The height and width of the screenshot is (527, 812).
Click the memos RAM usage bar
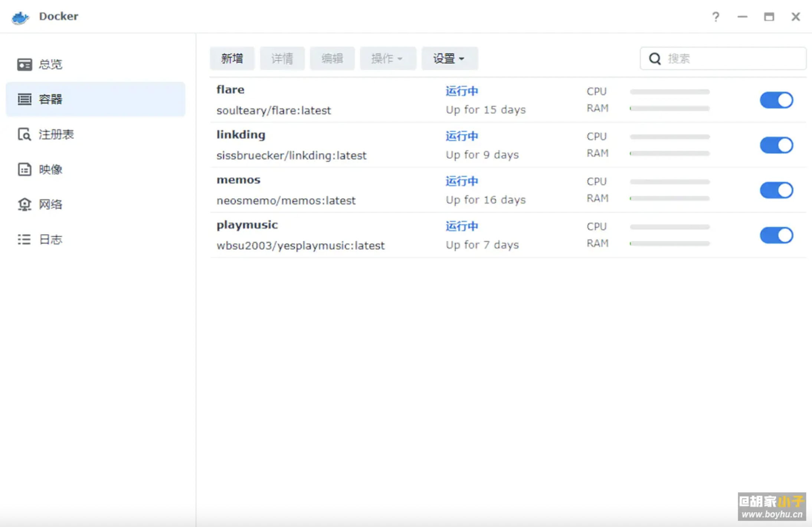coord(669,199)
